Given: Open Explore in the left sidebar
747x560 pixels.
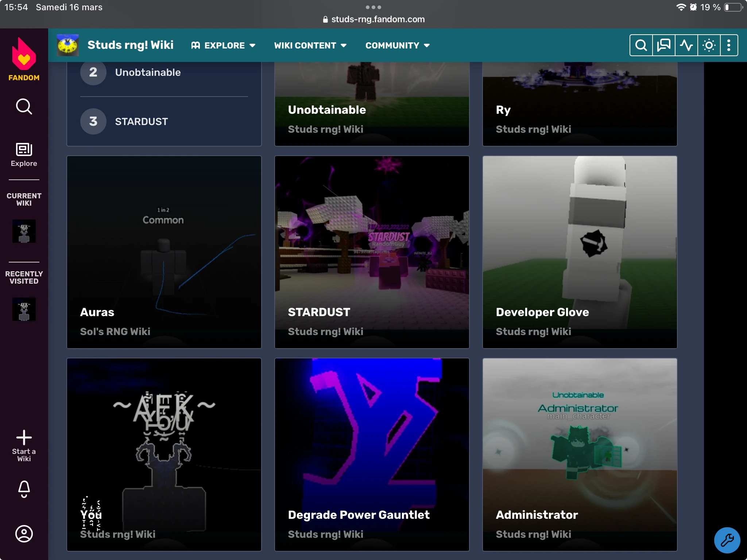Looking at the screenshot, I should (x=24, y=155).
